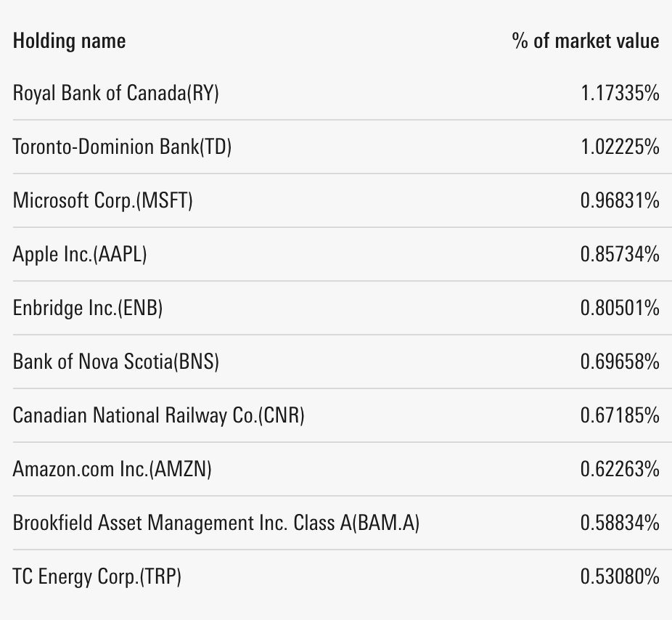Viewport: 672px width, 620px height.
Task: Click the 0.80501% Enbridge value
Action: (x=620, y=308)
